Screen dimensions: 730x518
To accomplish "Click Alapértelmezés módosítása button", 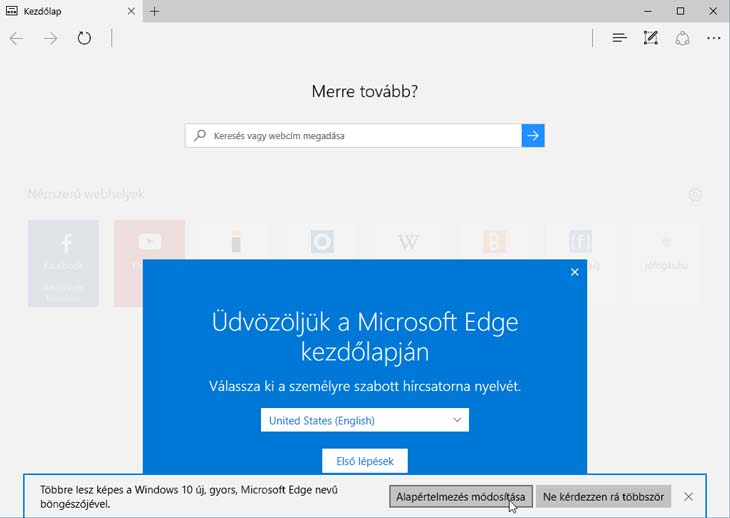I will point(460,497).
